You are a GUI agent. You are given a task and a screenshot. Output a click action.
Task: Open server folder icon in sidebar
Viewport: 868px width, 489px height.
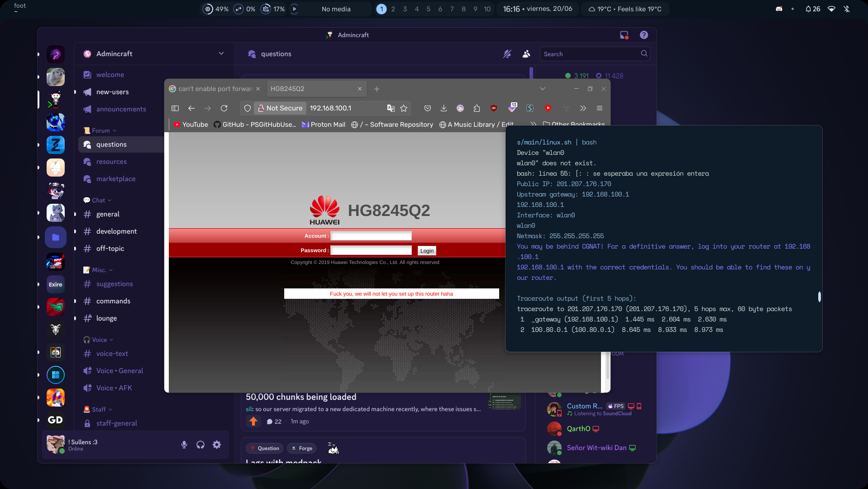56,237
